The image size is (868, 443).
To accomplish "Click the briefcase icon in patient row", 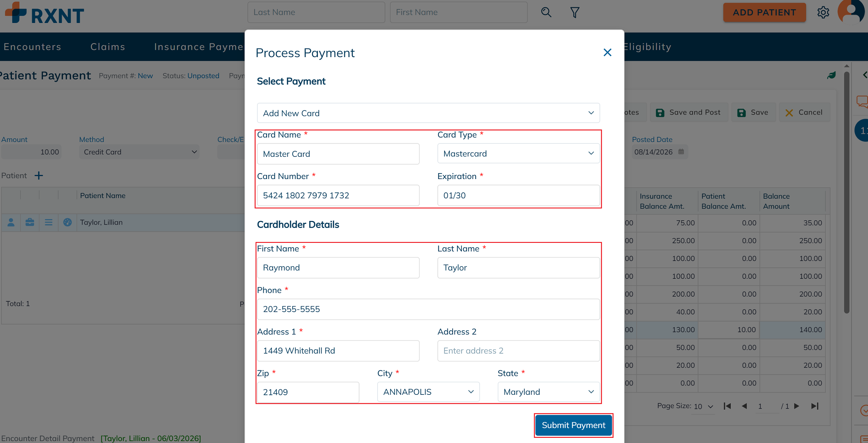I will coord(30,222).
